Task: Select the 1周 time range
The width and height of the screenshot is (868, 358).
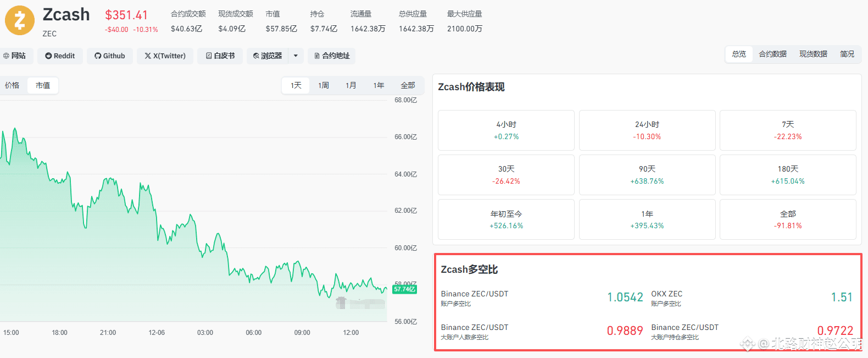Action: [x=324, y=85]
